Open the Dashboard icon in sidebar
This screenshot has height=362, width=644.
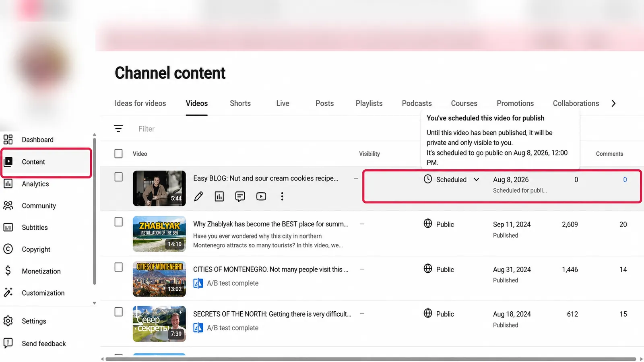click(x=8, y=140)
